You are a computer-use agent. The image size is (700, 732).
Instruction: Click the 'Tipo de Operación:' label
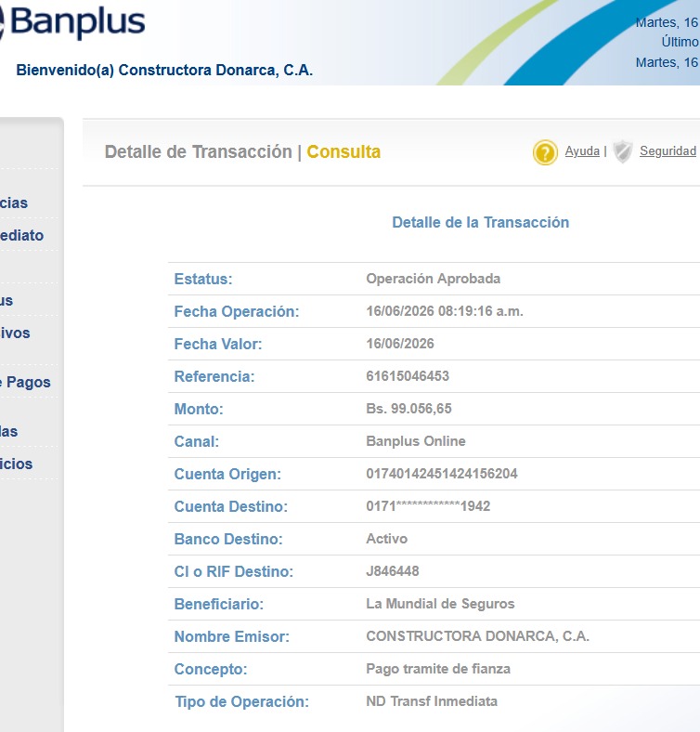click(x=241, y=701)
